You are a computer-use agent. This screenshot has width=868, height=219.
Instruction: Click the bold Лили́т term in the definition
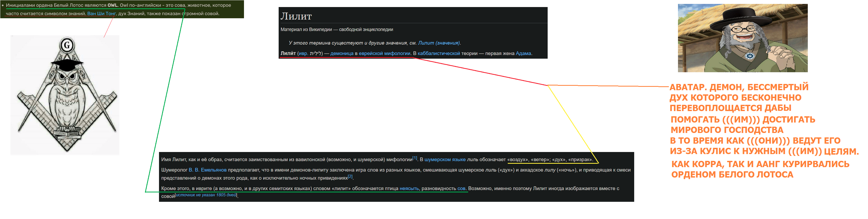(288, 53)
